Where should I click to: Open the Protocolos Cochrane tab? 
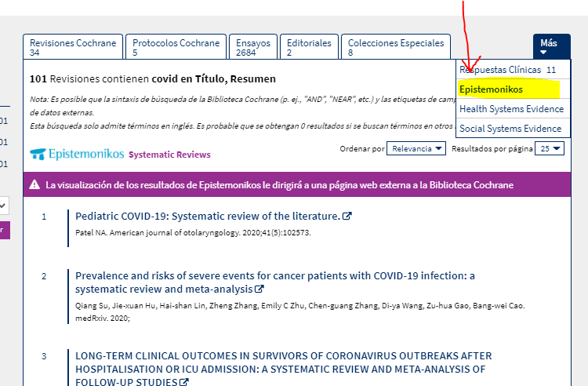pos(176,47)
